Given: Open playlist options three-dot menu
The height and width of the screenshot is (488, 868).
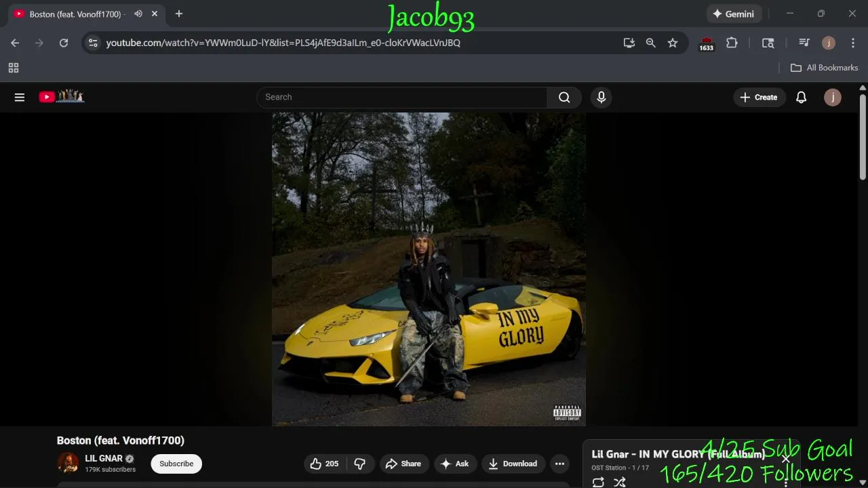Looking at the screenshot, I should point(786,483).
